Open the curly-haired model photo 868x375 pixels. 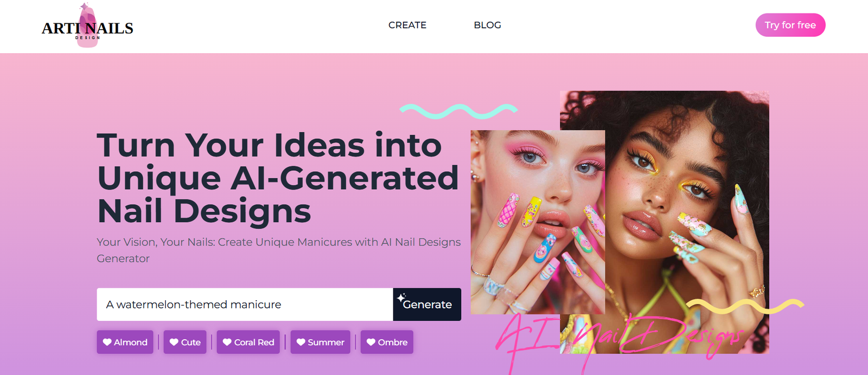687,222
